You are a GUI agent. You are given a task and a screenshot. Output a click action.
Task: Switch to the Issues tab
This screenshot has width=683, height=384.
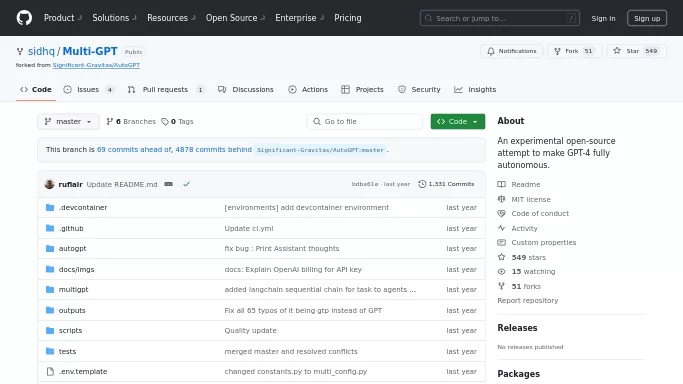(x=89, y=89)
